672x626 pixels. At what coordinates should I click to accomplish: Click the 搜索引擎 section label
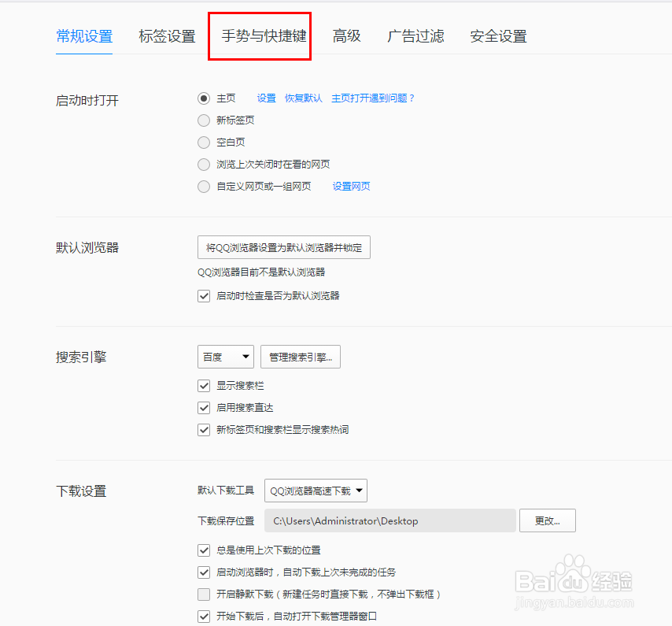click(x=81, y=357)
